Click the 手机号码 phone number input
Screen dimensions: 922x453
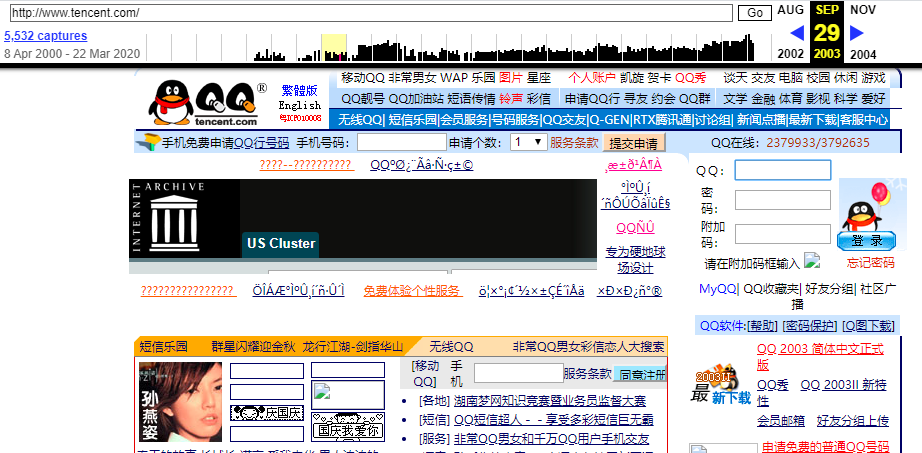[402, 142]
